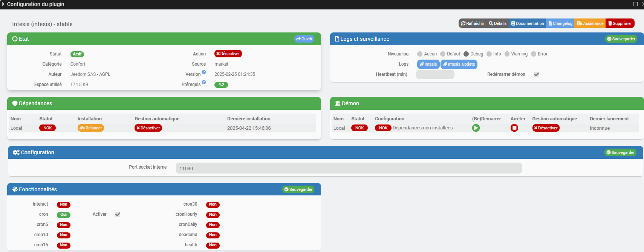644x252 pixels.
Task: Disable automatic management of dependencies
Action: pyautogui.click(x=148, y=128)
